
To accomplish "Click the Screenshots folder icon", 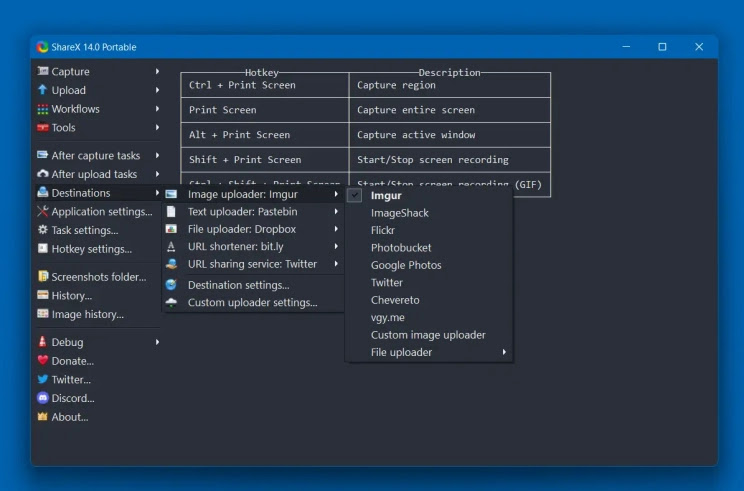I will tap(43, 276).
